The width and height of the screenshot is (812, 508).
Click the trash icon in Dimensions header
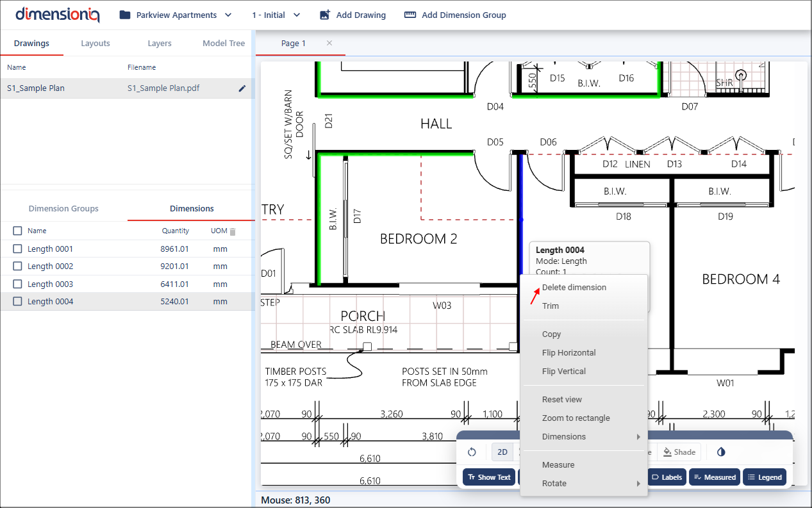coord(233,231)
